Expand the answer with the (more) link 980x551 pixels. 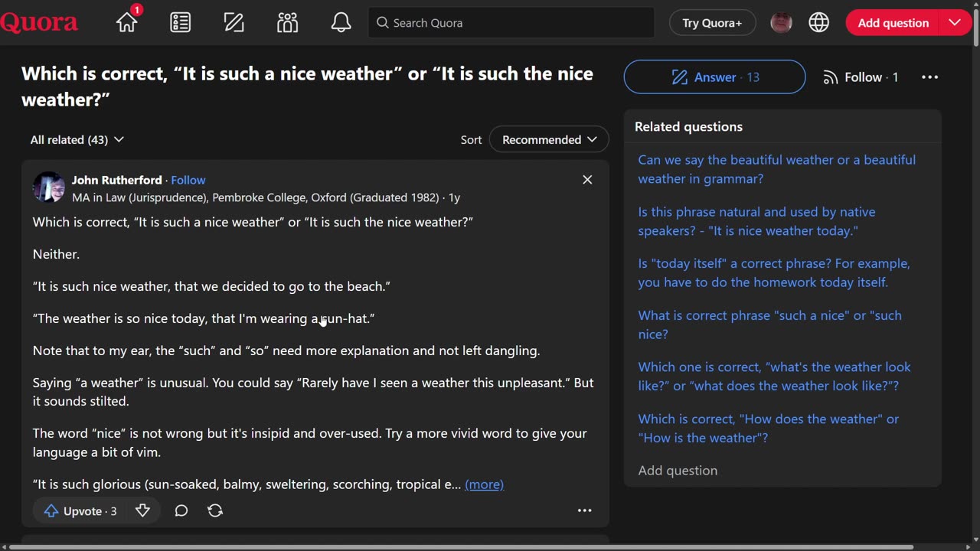point(484,484)
